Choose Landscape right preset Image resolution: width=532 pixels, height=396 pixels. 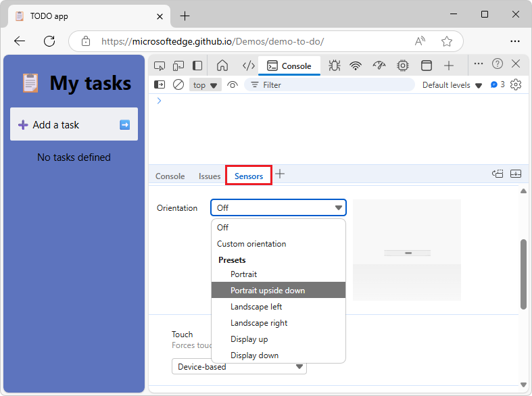point(279,323)
